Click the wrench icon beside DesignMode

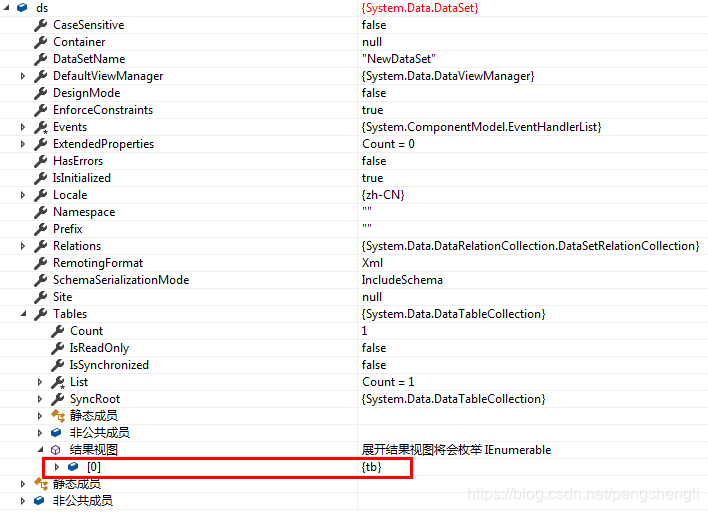pos(41,93)
